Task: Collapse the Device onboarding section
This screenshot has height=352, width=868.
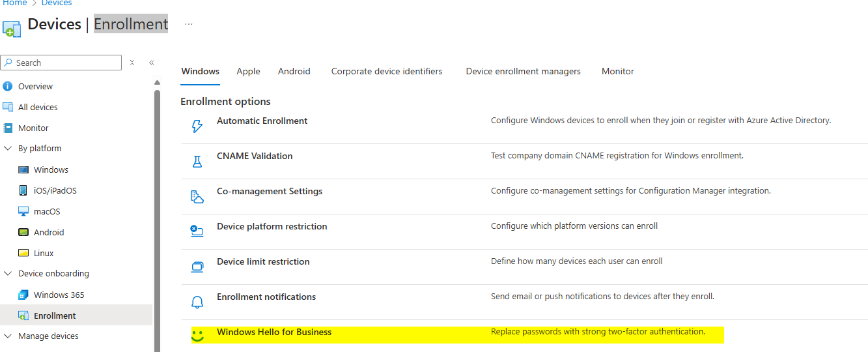Action: [8, 274]
